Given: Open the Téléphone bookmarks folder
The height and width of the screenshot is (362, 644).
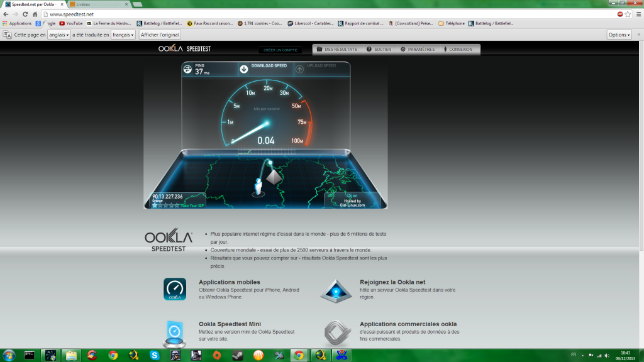Looking at the screenshot, I should 452,23.
